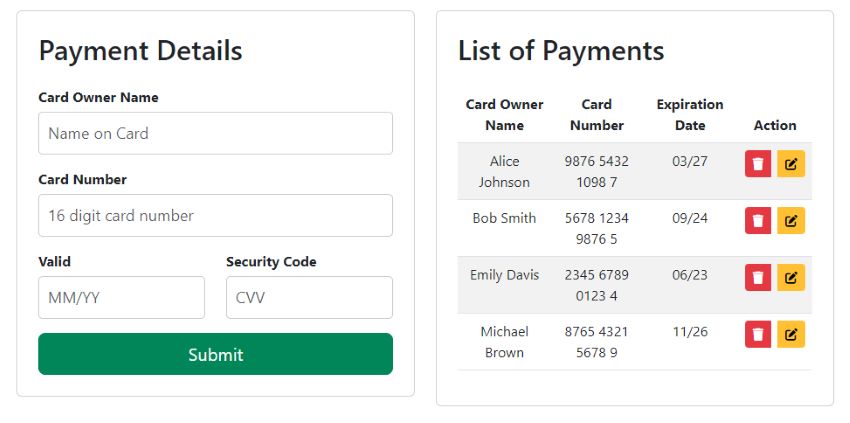Focus the Name on Card field
Viewport: 850px width, 423px height.
(x=215, y=133)
